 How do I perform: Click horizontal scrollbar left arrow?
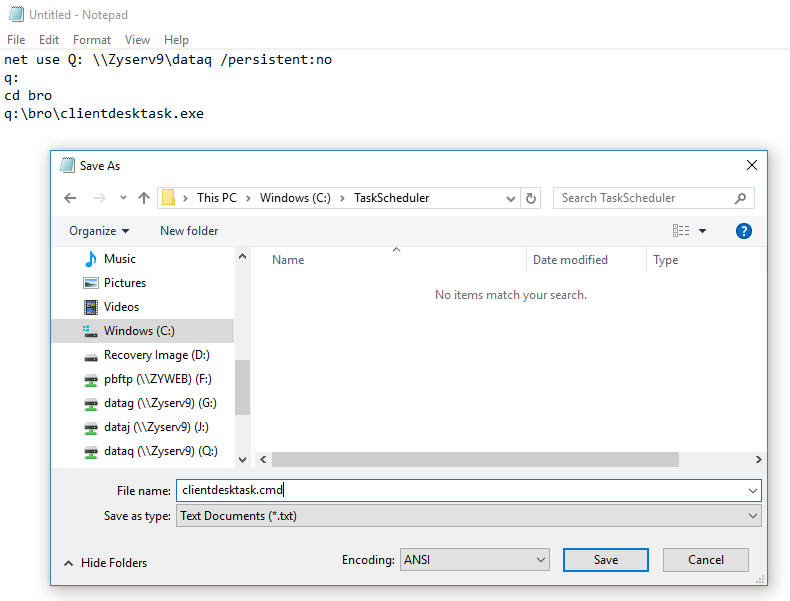click(x=263, y=459)
